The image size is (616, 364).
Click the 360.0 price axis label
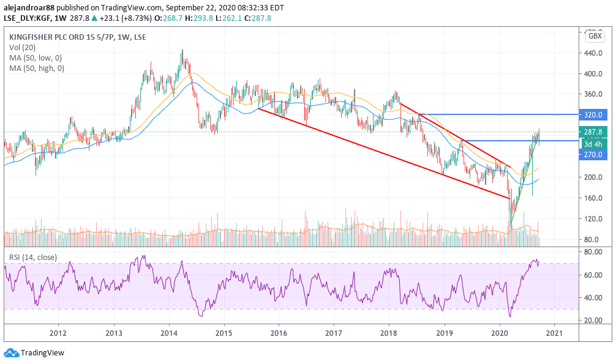point(593,94)
